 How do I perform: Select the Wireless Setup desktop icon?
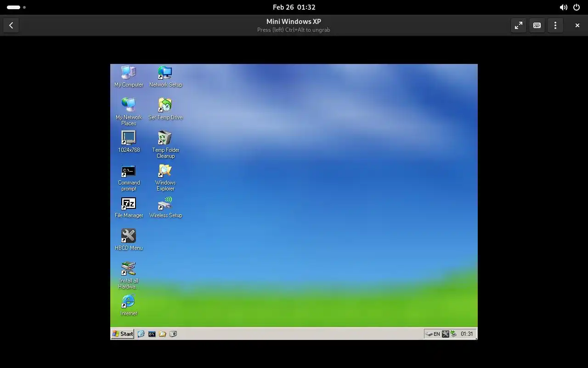click(165, 207)
